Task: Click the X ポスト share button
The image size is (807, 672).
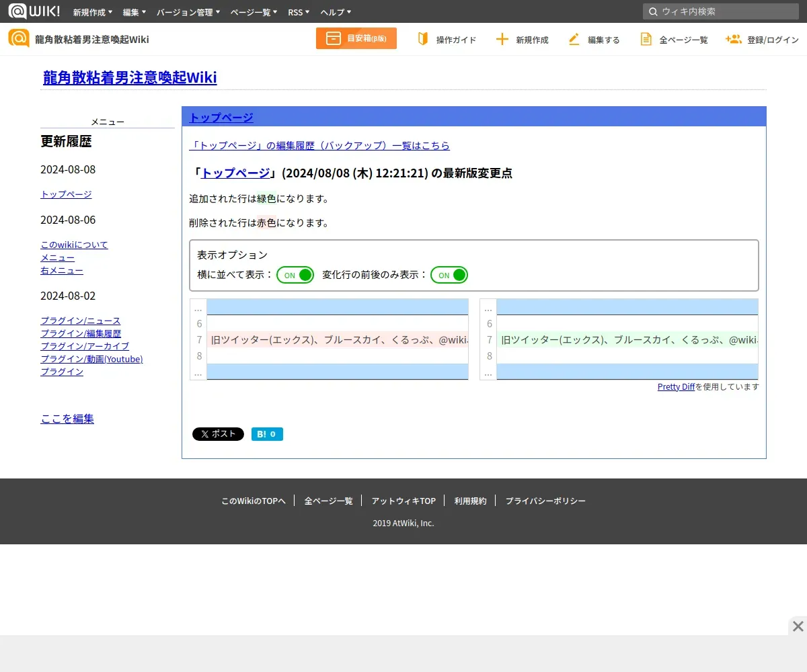Action: [218, 434]
